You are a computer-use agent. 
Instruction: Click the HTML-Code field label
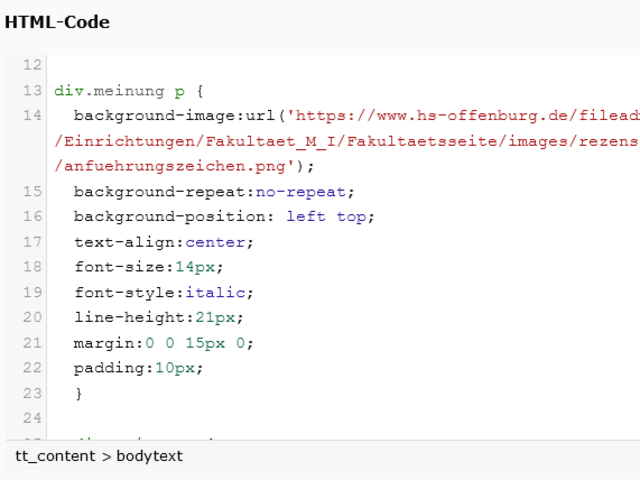pos(57,22)
